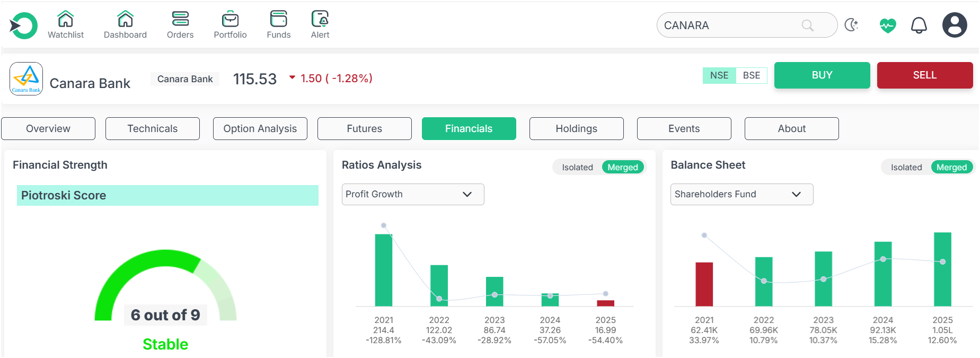Open the Option Analysis tab
The height and width of the screenshot is (358, 980).
pyautogui.click(x=260, y=129)
